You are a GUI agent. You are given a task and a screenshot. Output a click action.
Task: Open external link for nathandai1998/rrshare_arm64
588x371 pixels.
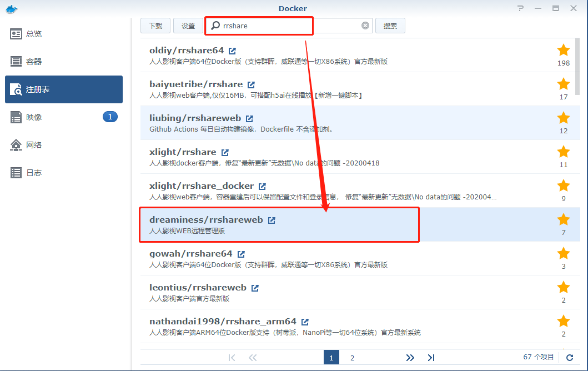tap(305, 322)
